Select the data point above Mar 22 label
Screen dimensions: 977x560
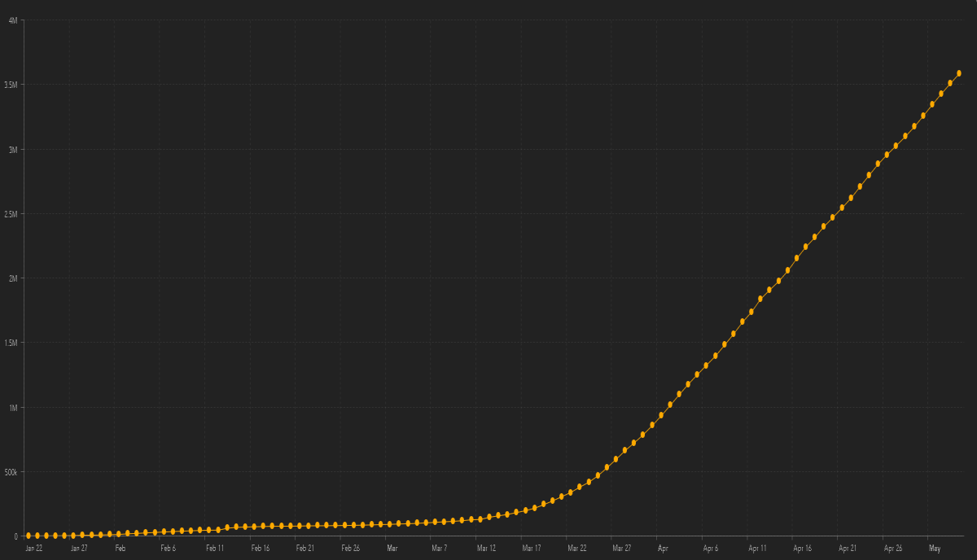[571, 492]
